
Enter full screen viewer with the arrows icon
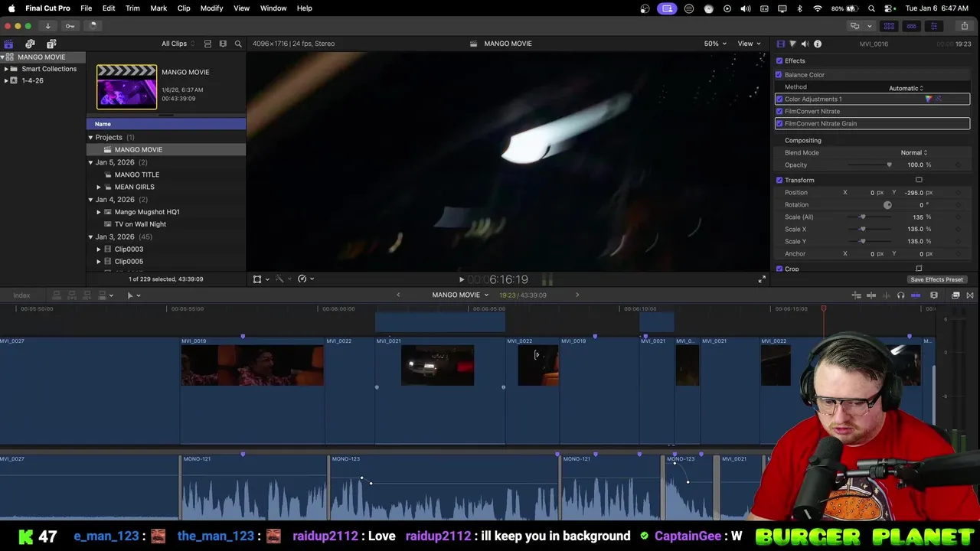coord(762,279)
